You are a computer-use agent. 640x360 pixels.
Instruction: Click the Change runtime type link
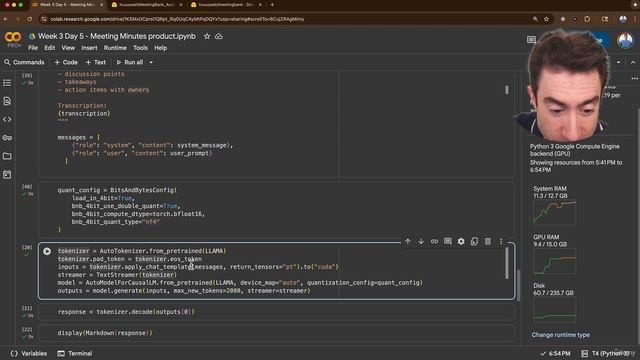[560, 335]
